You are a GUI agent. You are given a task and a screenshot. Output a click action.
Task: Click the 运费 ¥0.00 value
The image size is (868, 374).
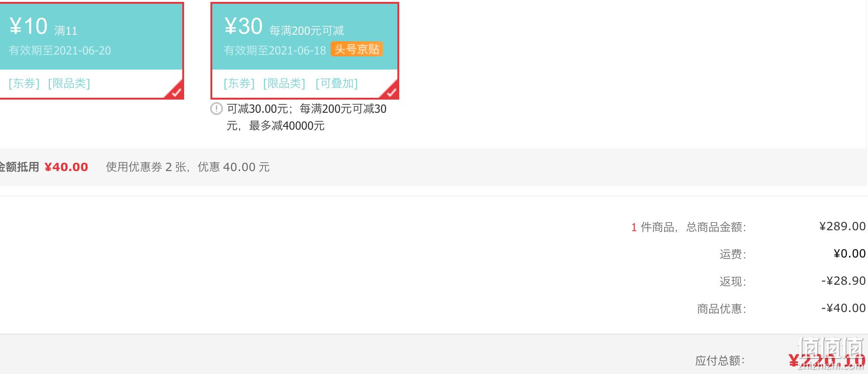click(849, 254)
